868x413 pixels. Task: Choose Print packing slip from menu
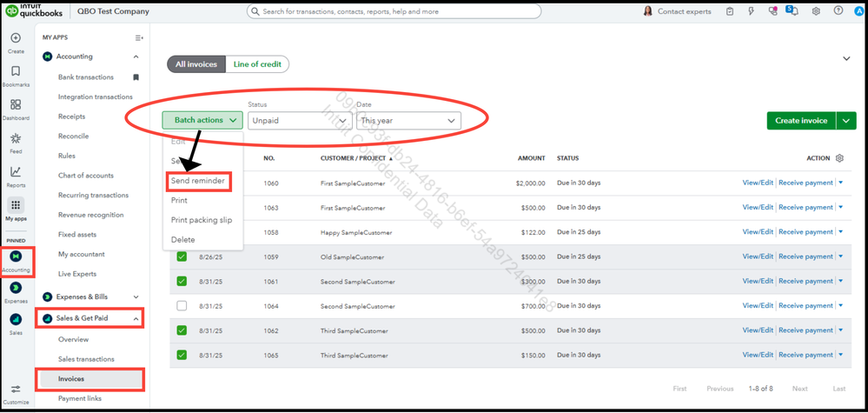[x=202, y=220]
